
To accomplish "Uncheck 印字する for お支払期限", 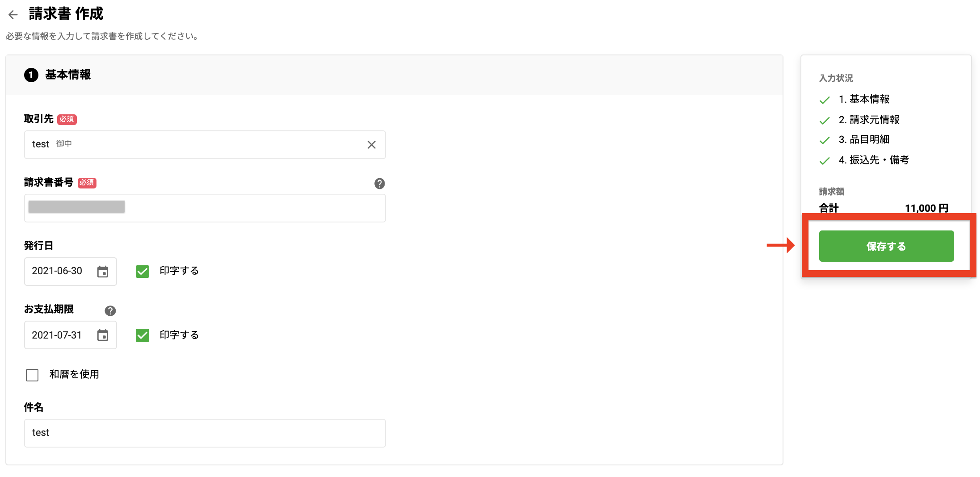I will point(142,335).
